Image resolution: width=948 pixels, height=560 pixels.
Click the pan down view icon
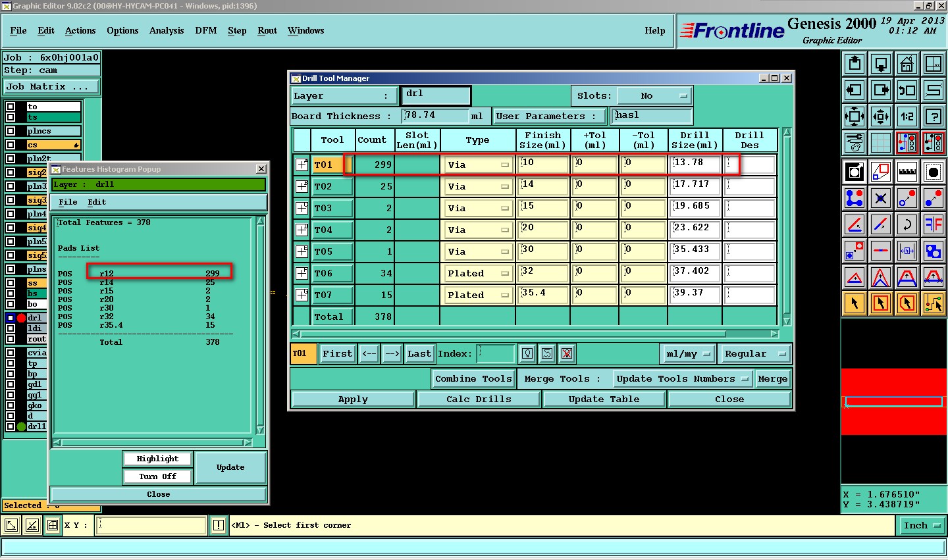tap(881, 64)
